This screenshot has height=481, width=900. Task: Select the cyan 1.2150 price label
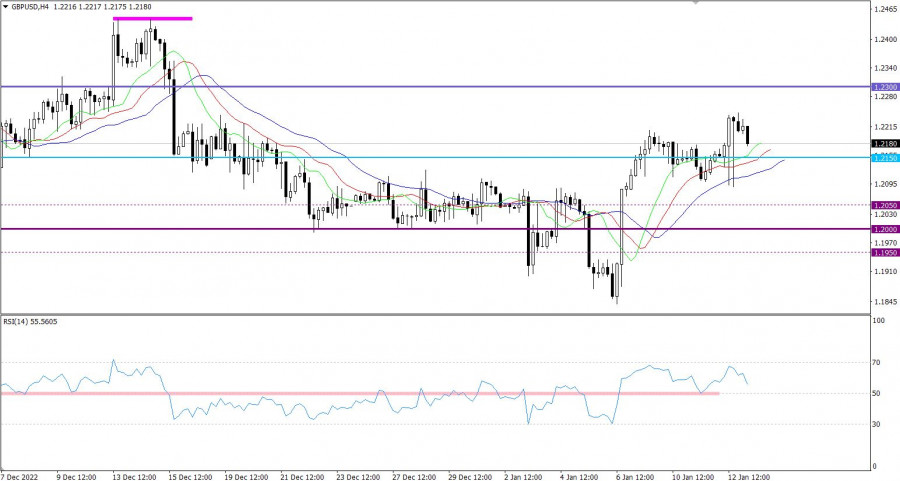[883, 158]
